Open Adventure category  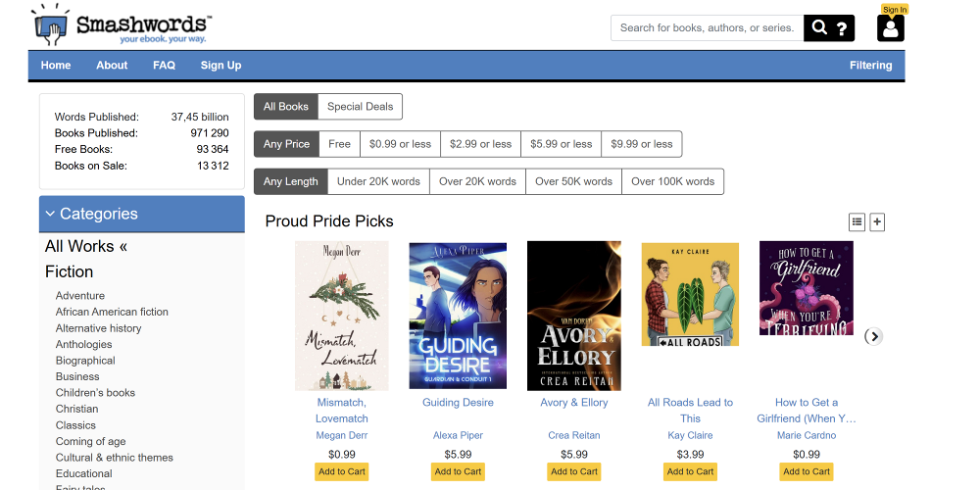(x=80, y=296)
